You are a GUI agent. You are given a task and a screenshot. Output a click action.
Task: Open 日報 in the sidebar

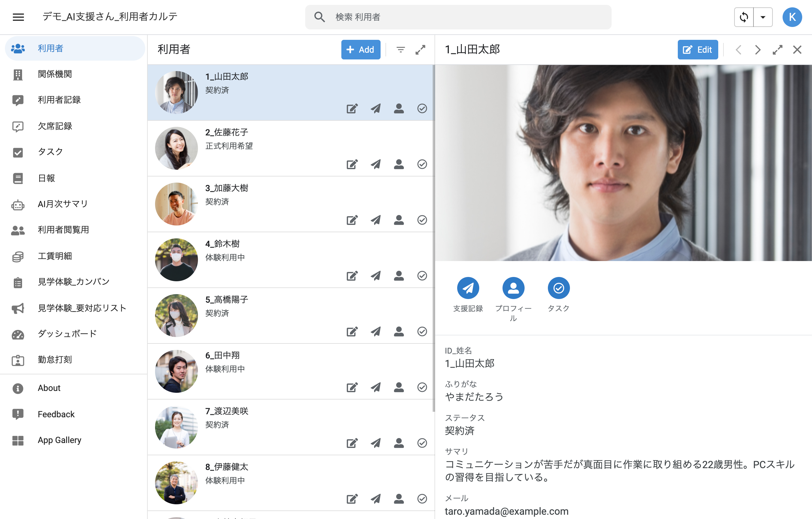click(x=47, y=178)
